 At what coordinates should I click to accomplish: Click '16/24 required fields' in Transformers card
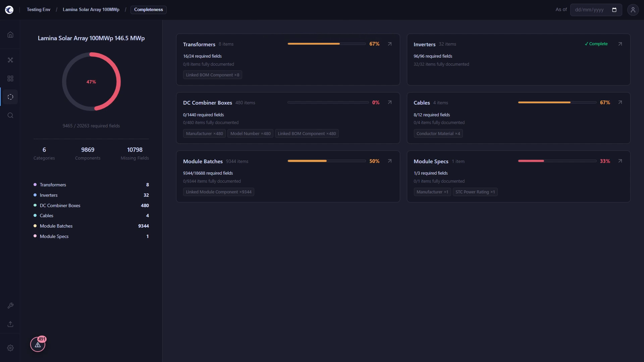[202, 56]
